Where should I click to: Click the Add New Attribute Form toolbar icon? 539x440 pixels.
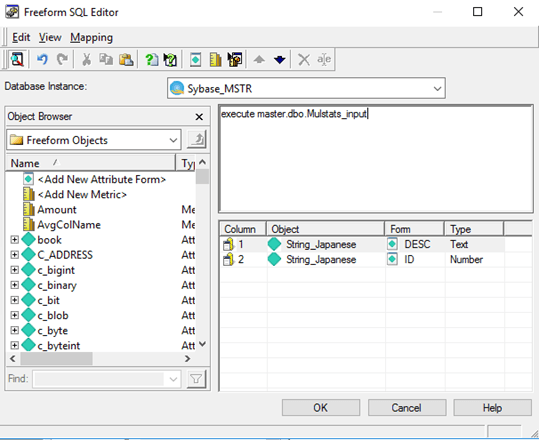click(x=195, y=59)
